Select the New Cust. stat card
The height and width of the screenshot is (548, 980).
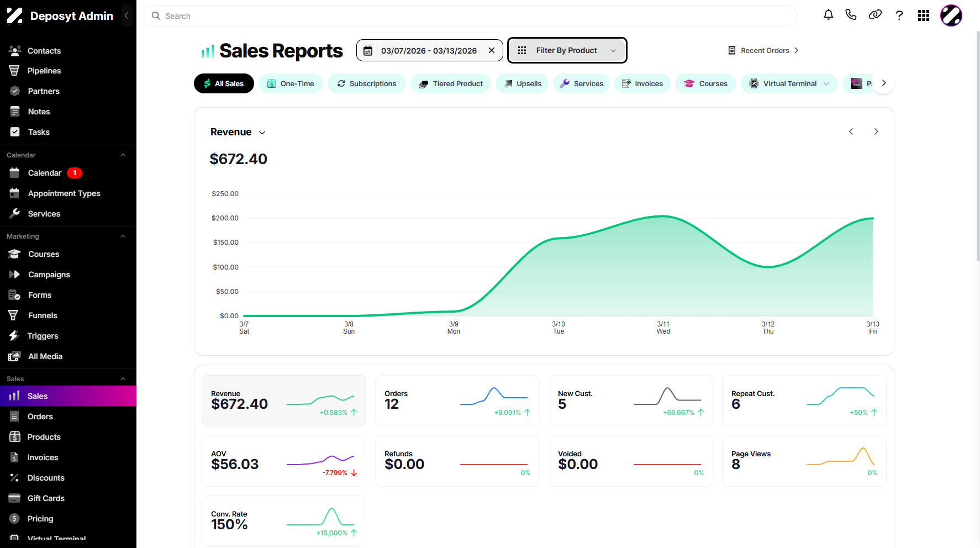pos(631,401)
